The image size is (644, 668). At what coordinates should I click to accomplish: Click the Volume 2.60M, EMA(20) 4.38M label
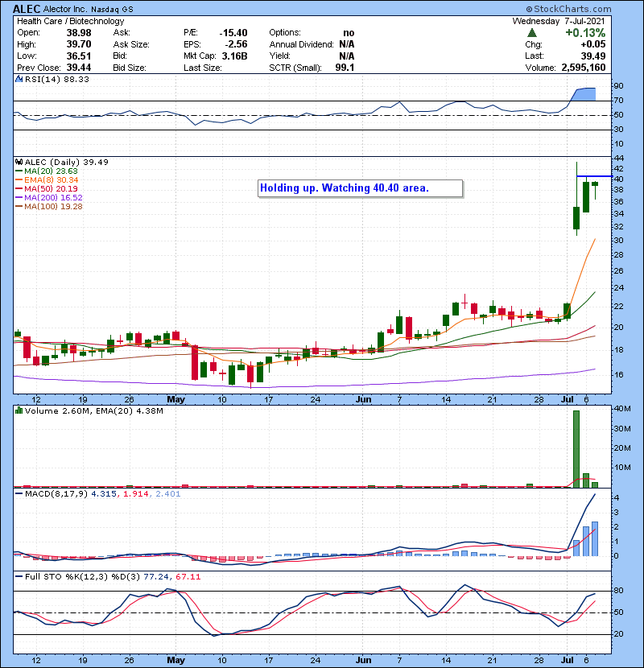coord(93,411)
